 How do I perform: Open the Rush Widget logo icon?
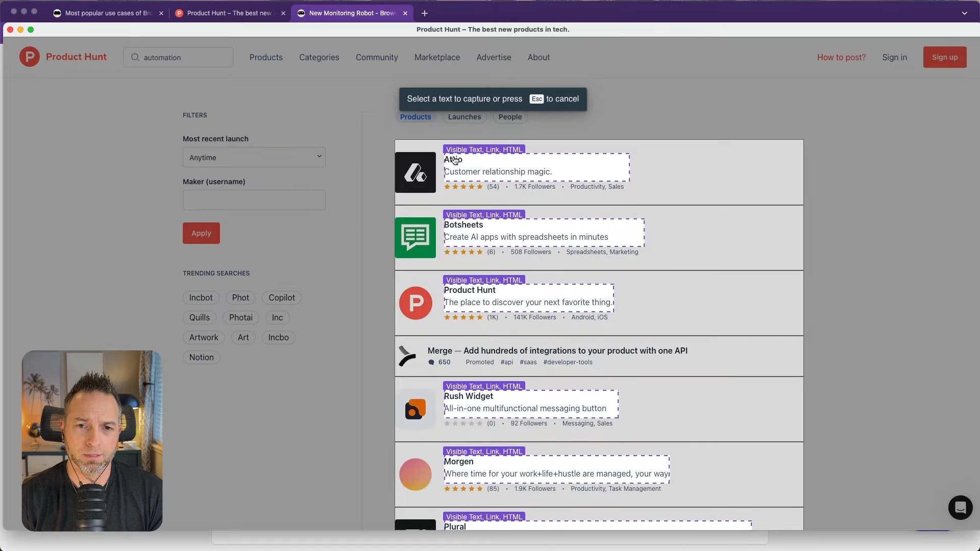[x=415, y=409]
